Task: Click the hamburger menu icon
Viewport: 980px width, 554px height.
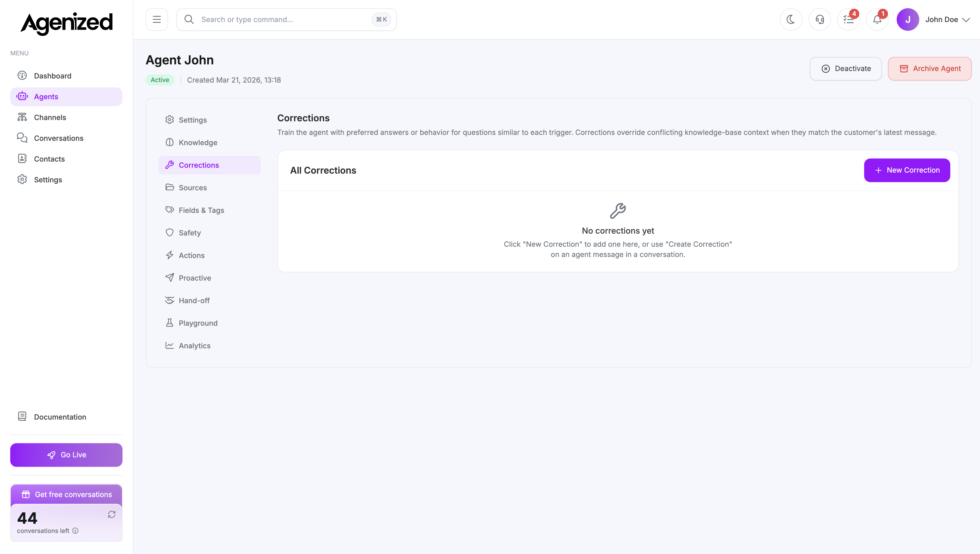Action: coord(156,19)
